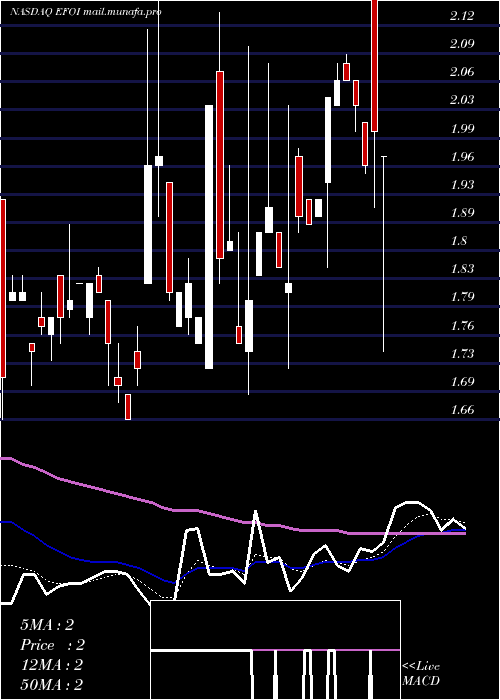Select the 1.83 price level label
500x700 pixels.
tap(462, 269)
